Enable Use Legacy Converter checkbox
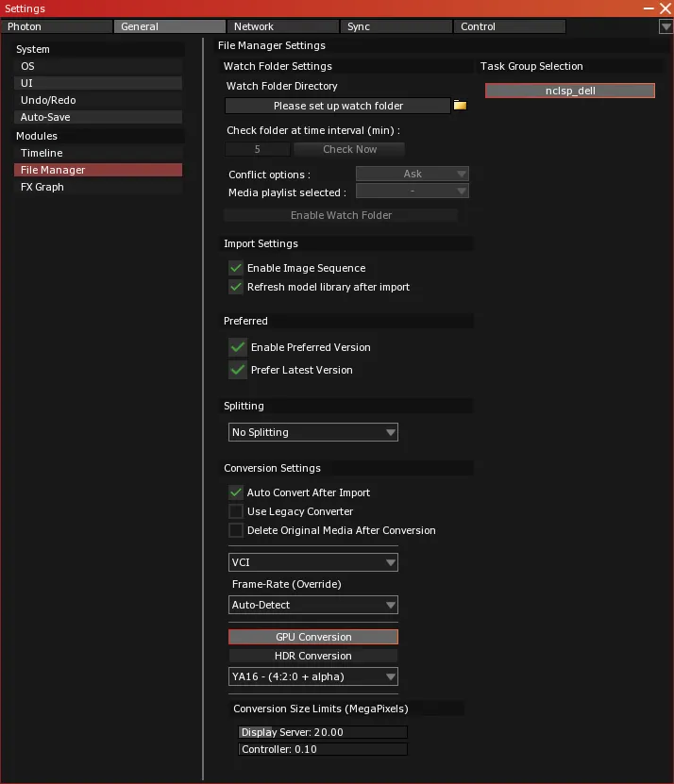 point(236,511)
